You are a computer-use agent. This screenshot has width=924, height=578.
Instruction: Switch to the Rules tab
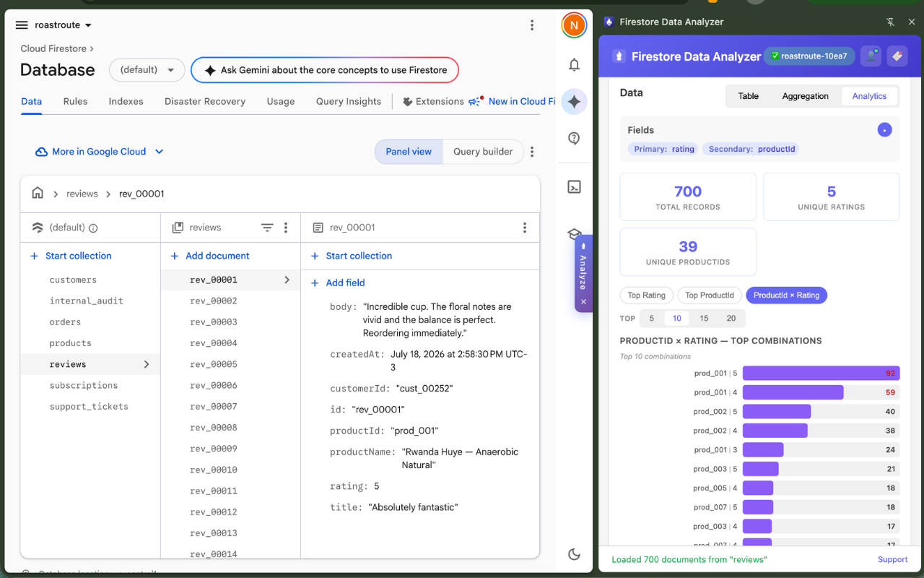click(x=75, y=101)
